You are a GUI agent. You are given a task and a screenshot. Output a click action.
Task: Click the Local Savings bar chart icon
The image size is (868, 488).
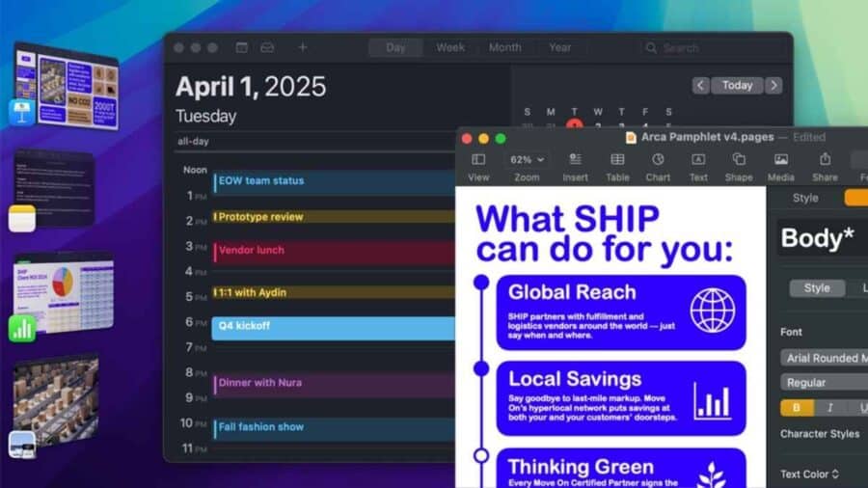pos(713,401)
